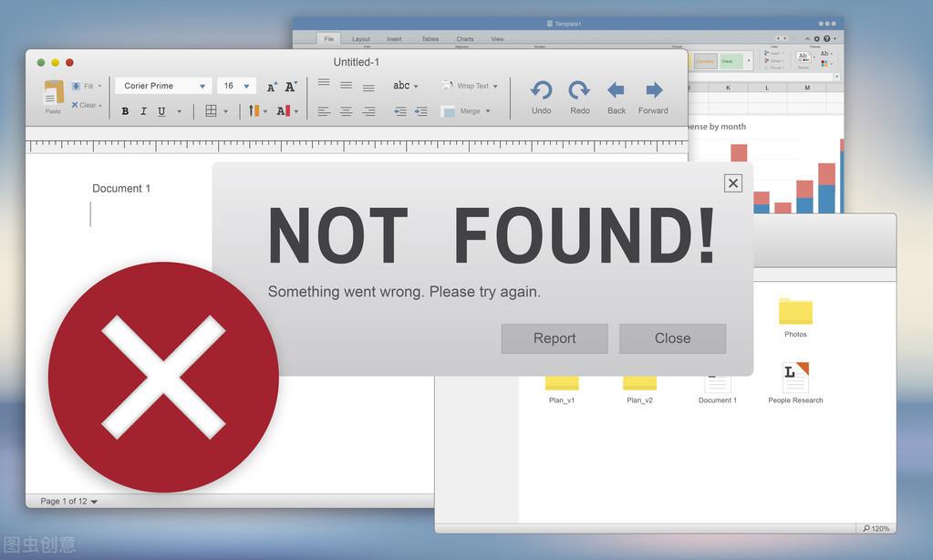Align text right
933x560 pixels.
369,111
